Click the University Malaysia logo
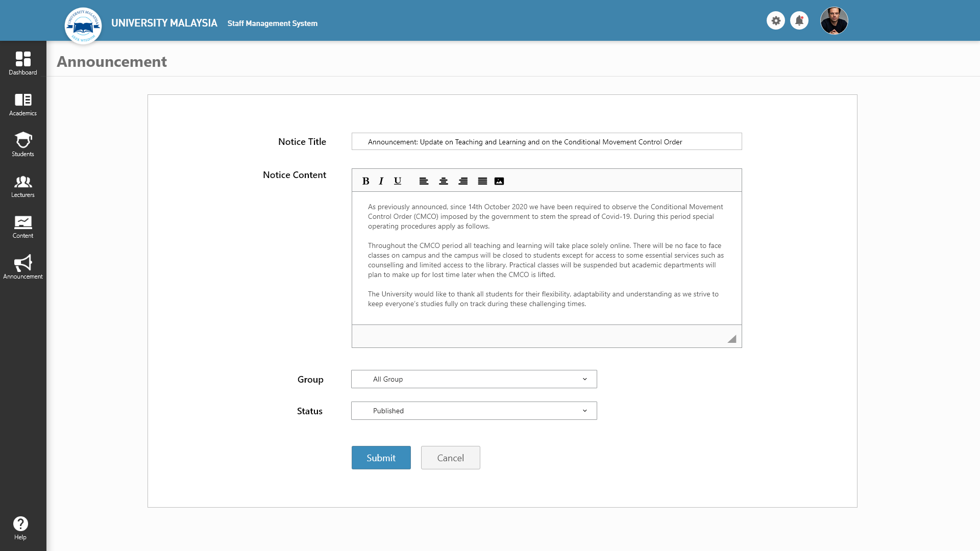This screenshot has width=980, height=551. click(83, 26)
